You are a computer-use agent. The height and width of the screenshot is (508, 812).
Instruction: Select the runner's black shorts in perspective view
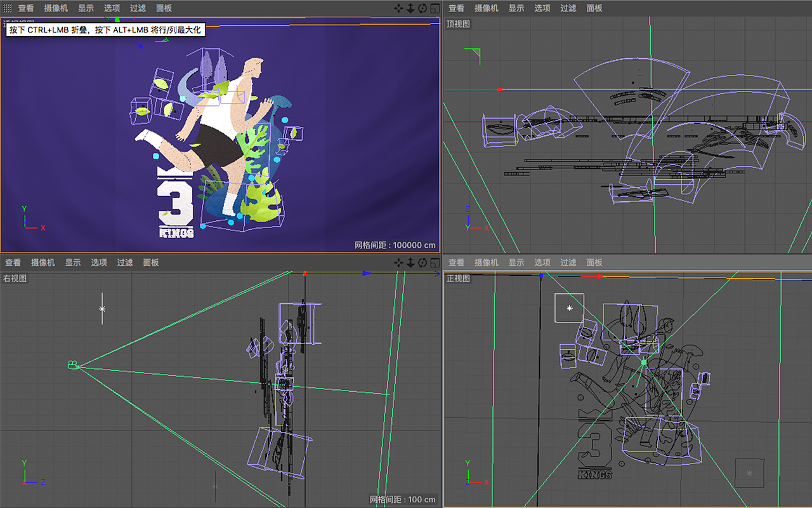pos(216,144)
